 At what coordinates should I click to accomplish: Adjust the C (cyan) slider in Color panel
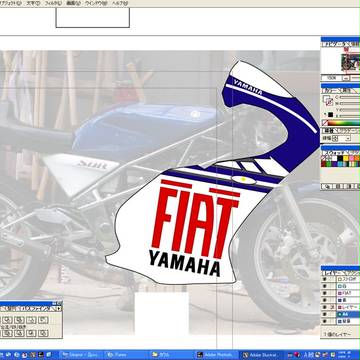[x=350, y=98]
